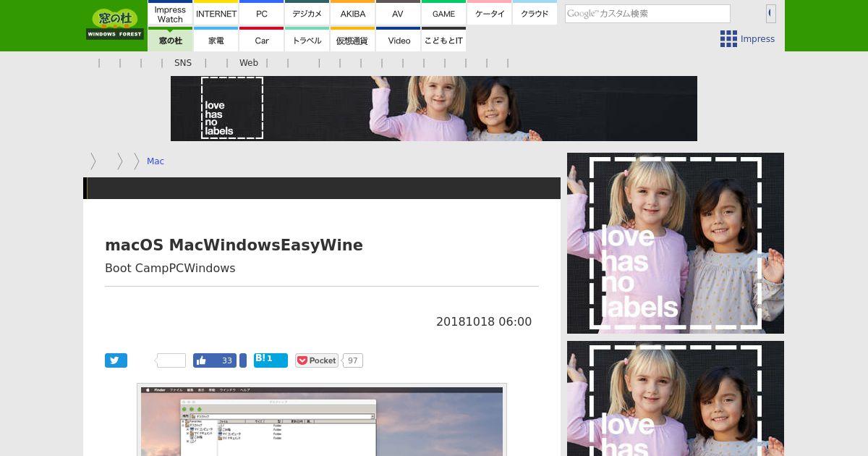Screen dimensions: 868x456
Task: Click the wide love has no labels banner
Action: (x=434, y=109)
